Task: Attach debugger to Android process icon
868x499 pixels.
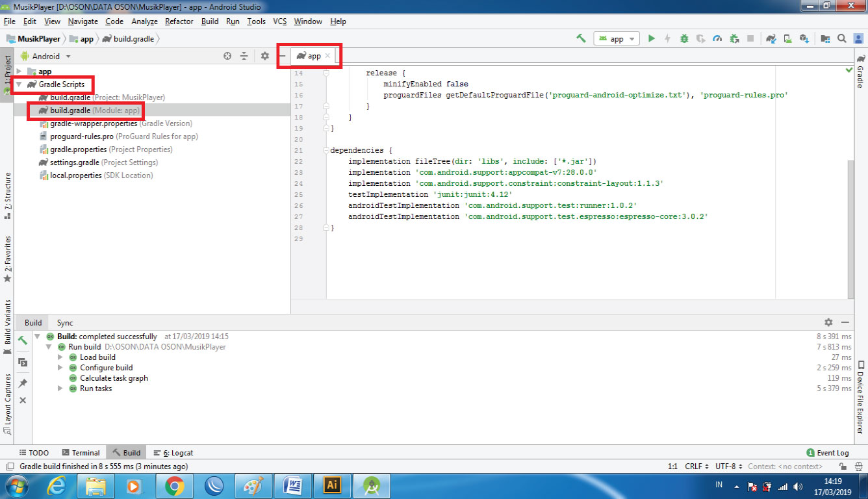Action: click(x=734, y=38)
